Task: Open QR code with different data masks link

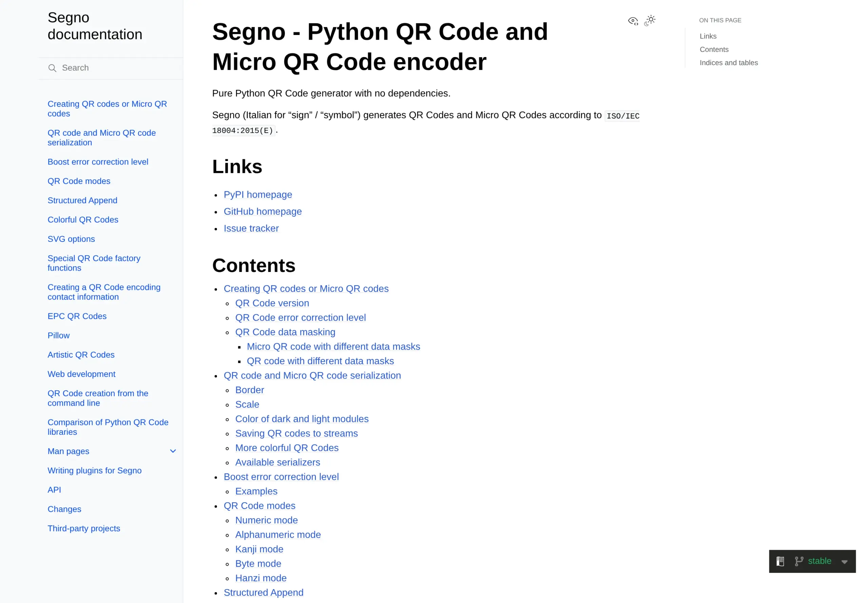Action: [320, 361]
